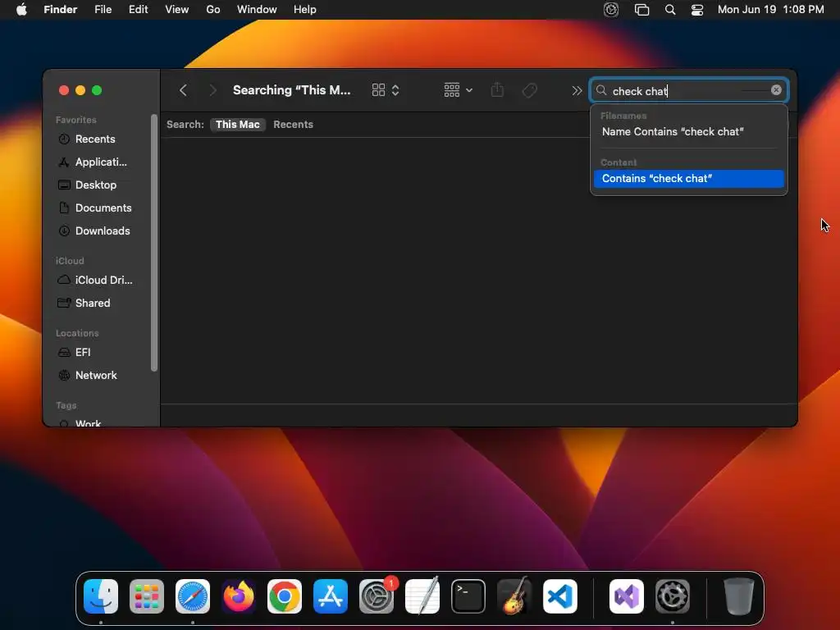Open Spotlight search from menu bar
The image size is (840, 630).
tap(670, 10)
